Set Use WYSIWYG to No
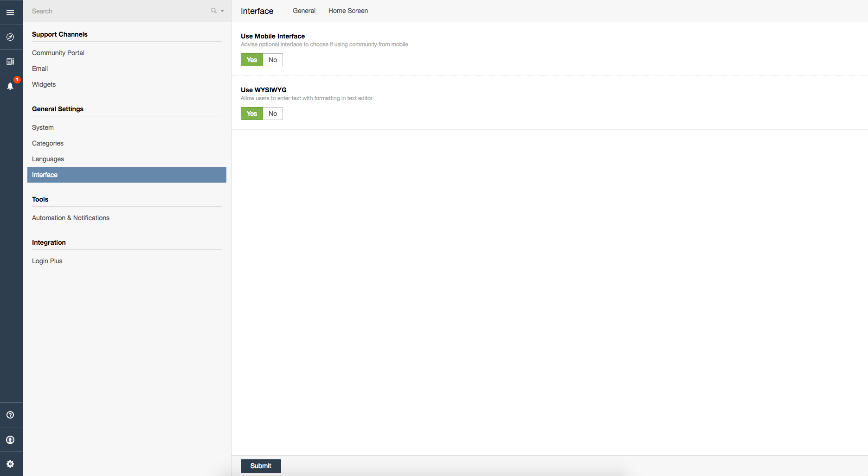 [273, 114]
